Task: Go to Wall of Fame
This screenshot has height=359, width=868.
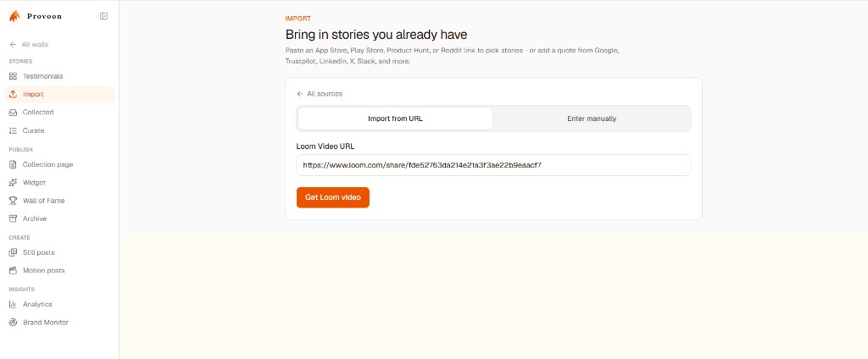Action: click(x=59, y=201)
